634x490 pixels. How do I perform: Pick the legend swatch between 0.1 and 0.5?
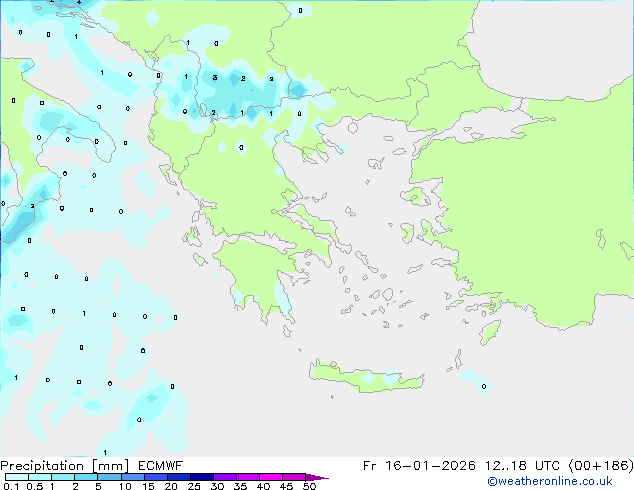pyautogui.click(x=17, y=477)
